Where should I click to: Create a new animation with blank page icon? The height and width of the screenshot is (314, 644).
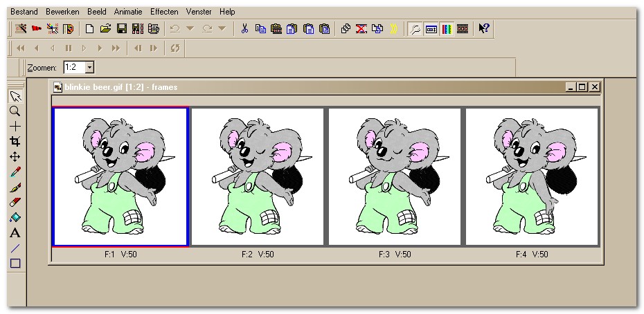[89, 29]
